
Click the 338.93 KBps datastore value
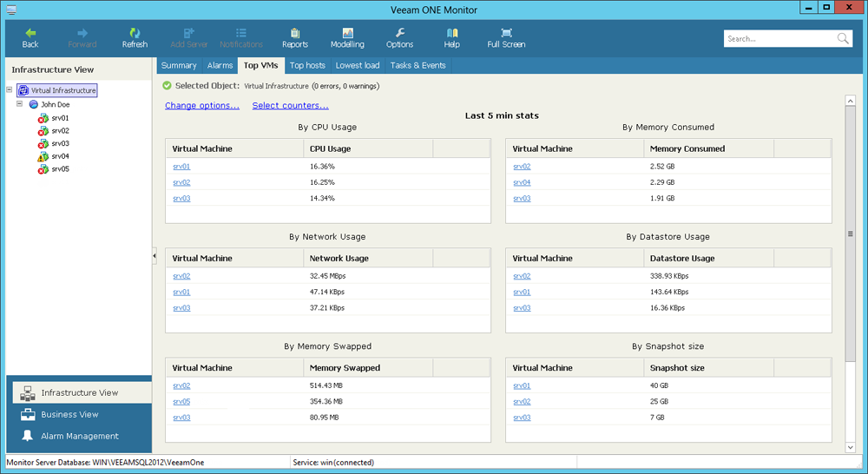[x=669, y=276]
